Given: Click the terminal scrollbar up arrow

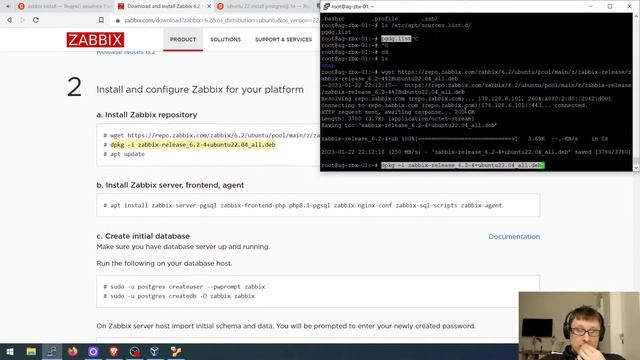Looking at the screenshot, I should click(x=636, y=16).
